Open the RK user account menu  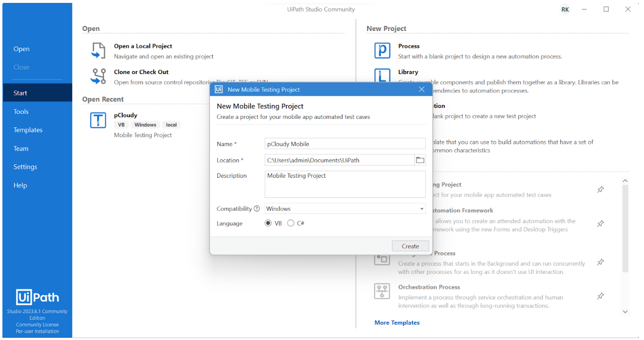click(565, 10)
